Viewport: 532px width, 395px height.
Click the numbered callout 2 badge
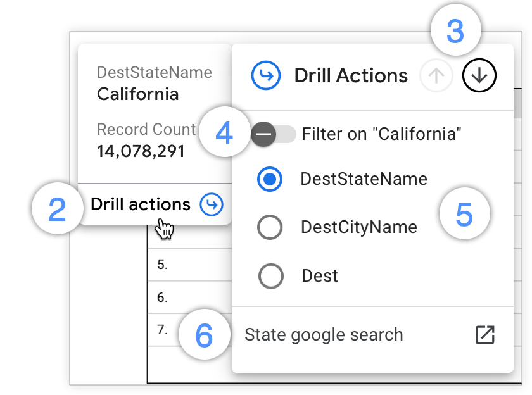point(57,204)
